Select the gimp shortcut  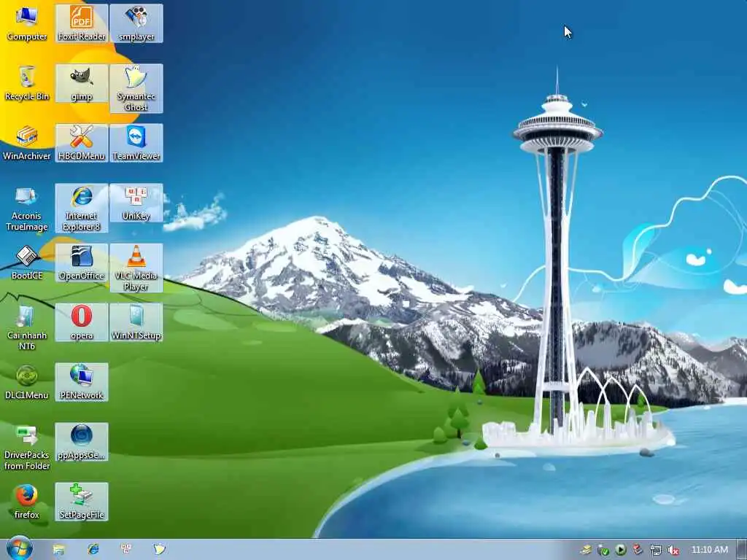82,83
